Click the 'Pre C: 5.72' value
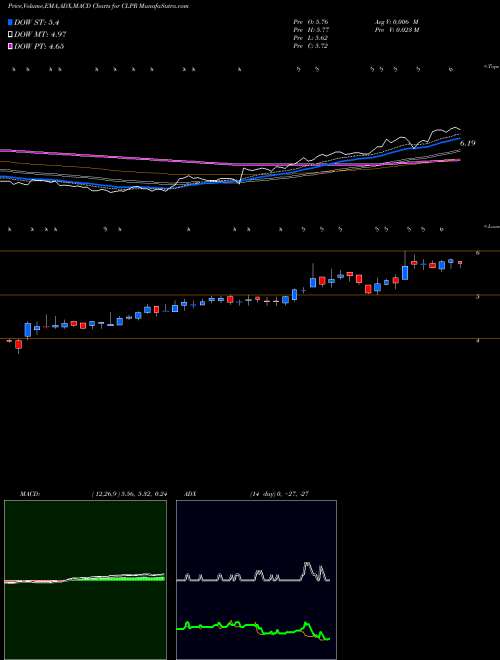Image resolution: width=500 pixels, height=660 pixels. (311, 46)
